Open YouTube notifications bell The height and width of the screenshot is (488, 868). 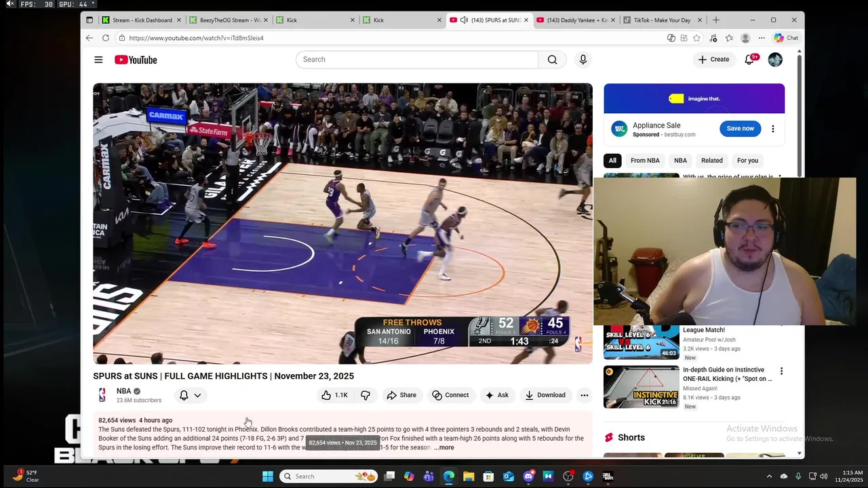749,60
